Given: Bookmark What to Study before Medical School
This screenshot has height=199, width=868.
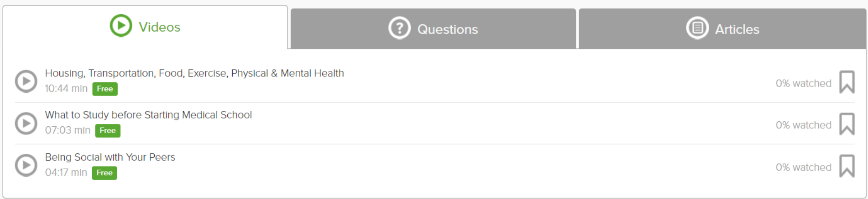Looking at the screenshot, I should click(x=847, y=124).
